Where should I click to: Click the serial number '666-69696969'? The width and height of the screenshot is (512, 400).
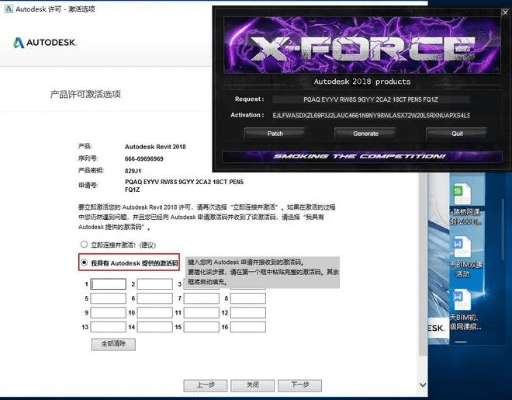[x=144, y=159]
